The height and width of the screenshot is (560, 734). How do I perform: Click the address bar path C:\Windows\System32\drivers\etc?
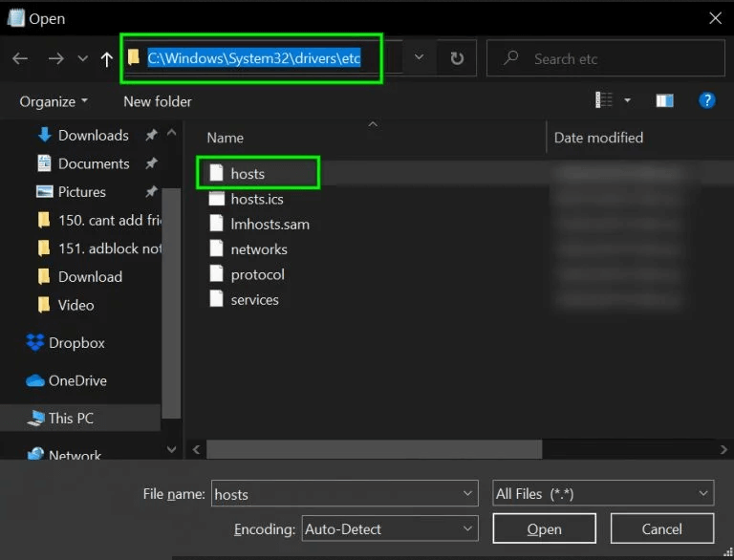click(253, 58)
